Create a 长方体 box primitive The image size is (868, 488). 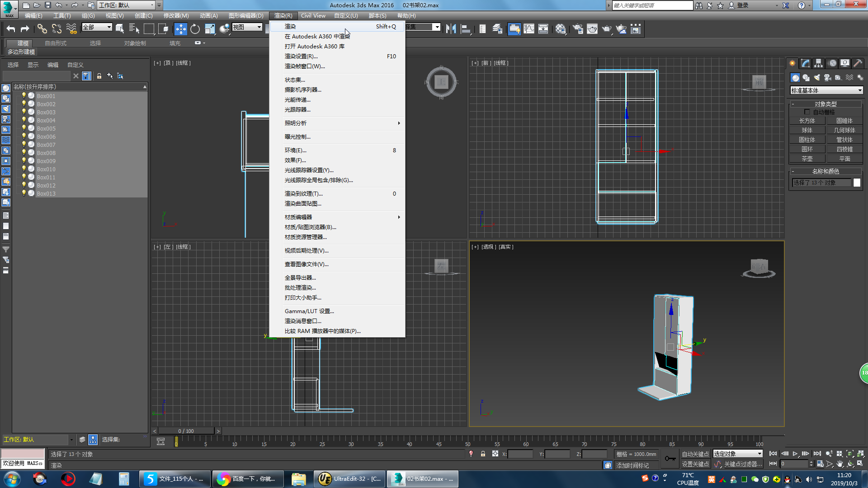[x=807, y=121]
